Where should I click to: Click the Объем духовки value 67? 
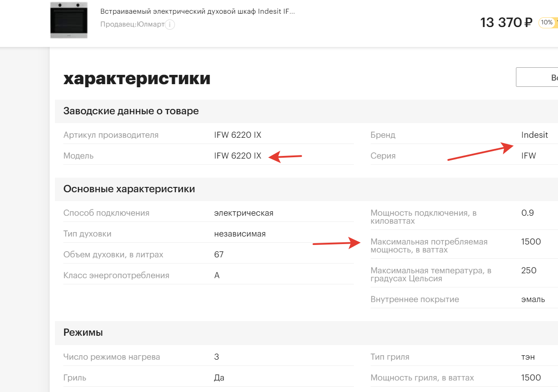click(x=219, y=255)
